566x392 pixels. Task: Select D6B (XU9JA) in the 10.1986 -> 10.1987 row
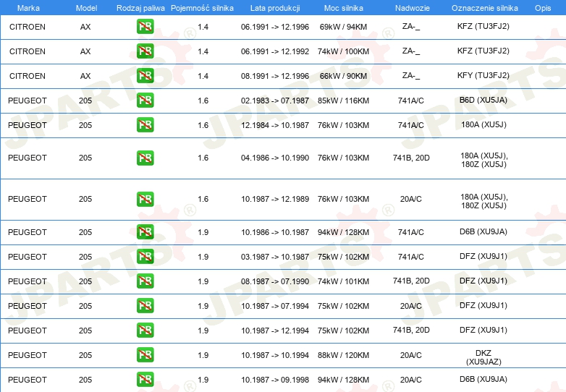pos(483,231)
